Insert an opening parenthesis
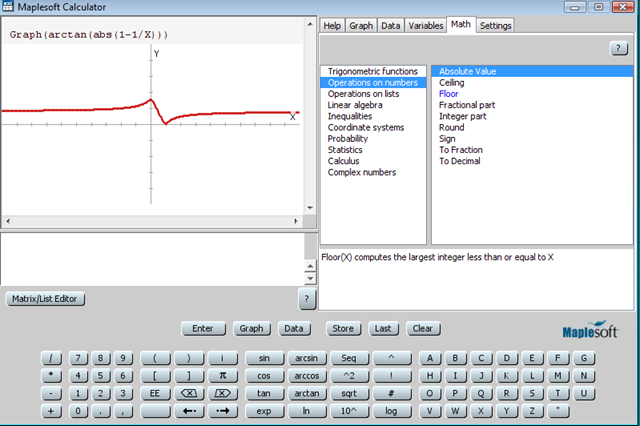Image resolution: width=640 pixels, height=426 pixels. 155,358
